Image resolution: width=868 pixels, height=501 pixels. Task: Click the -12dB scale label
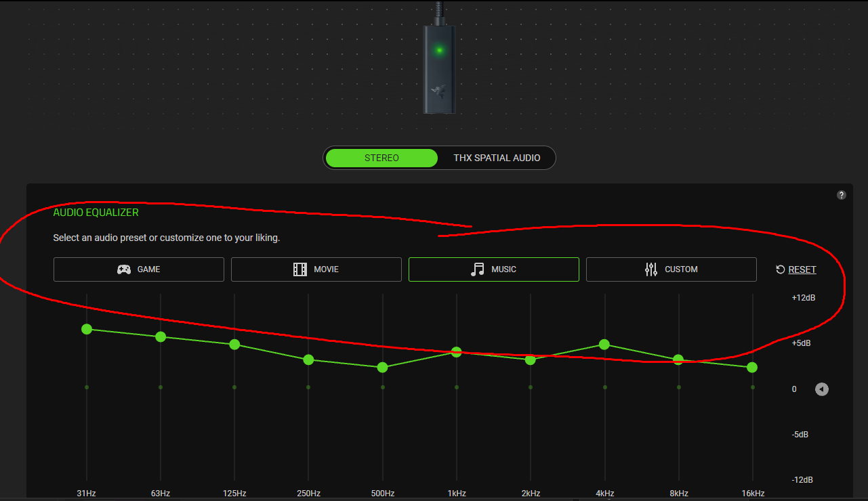pyautogui.click(x=802, y=480)
